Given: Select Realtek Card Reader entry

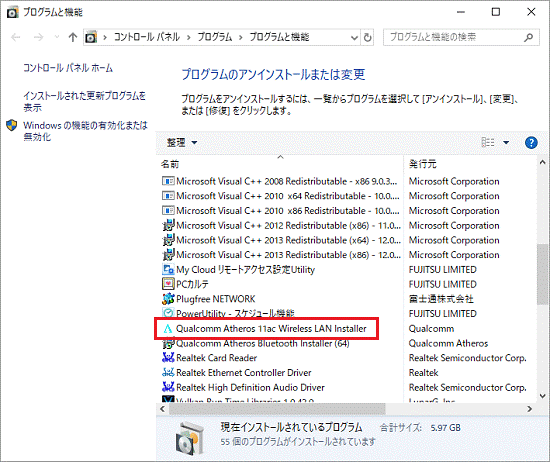Looking at the screenshot, I should (216, 358).
